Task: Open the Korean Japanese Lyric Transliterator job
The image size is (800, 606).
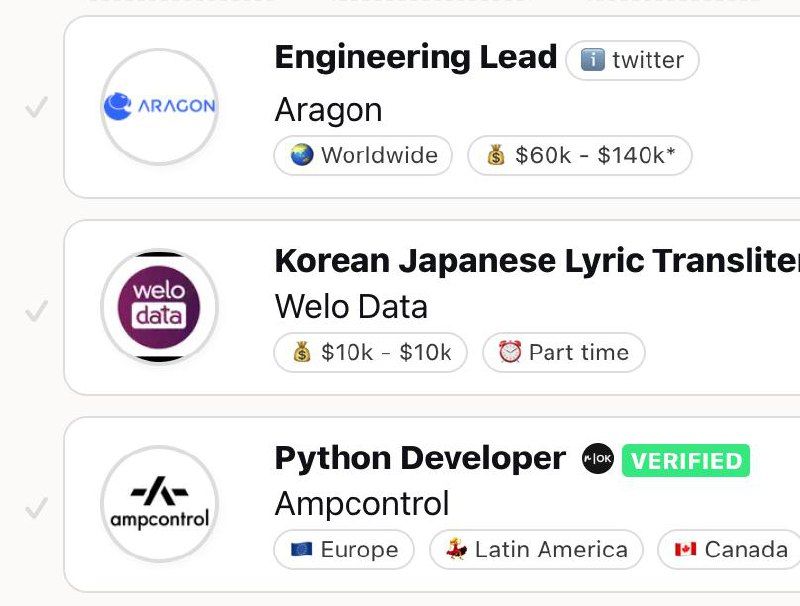Action: 536,261
